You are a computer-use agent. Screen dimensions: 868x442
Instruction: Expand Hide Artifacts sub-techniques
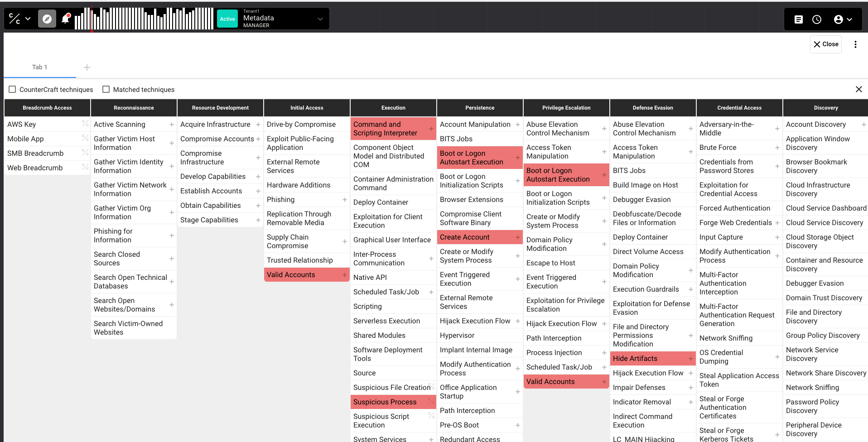tap(691, 359)
